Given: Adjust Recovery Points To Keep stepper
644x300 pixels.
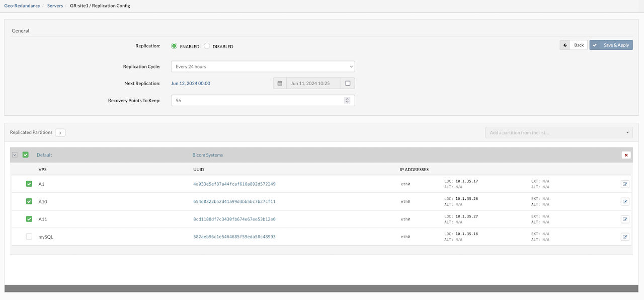Looking at the screenshot, I should 347,101.
